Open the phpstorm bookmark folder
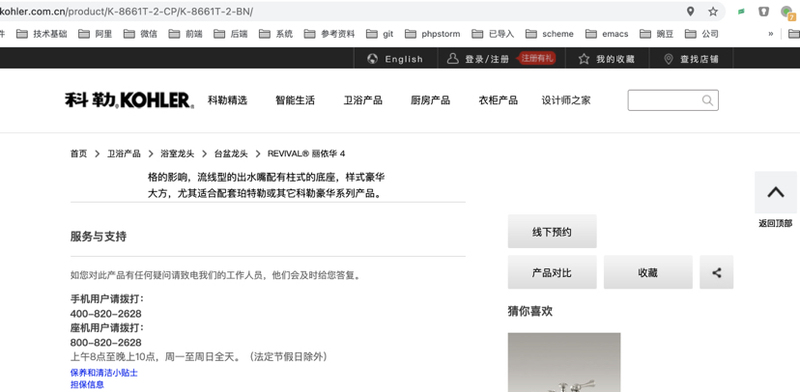The image size is (800, 392). point(432,34)
